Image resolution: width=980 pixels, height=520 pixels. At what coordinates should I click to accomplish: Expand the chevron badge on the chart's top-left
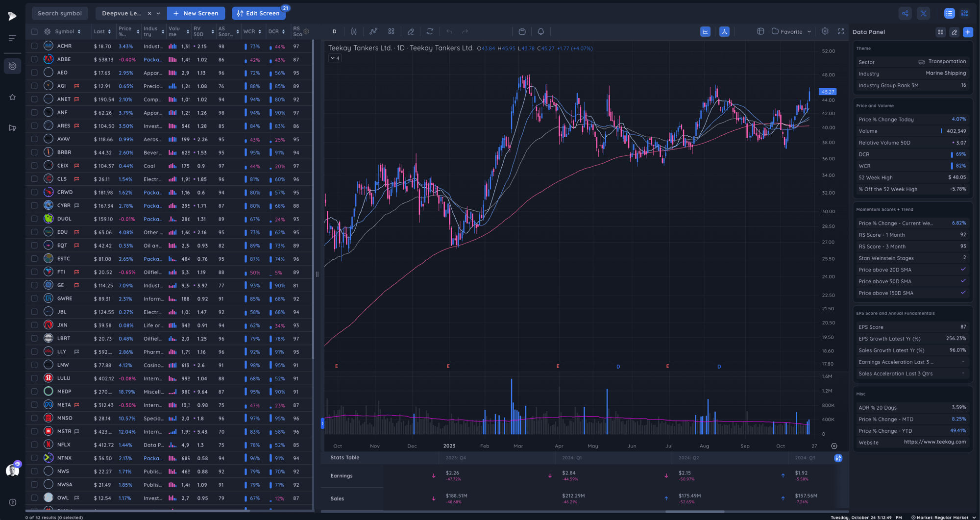[335, 58]
